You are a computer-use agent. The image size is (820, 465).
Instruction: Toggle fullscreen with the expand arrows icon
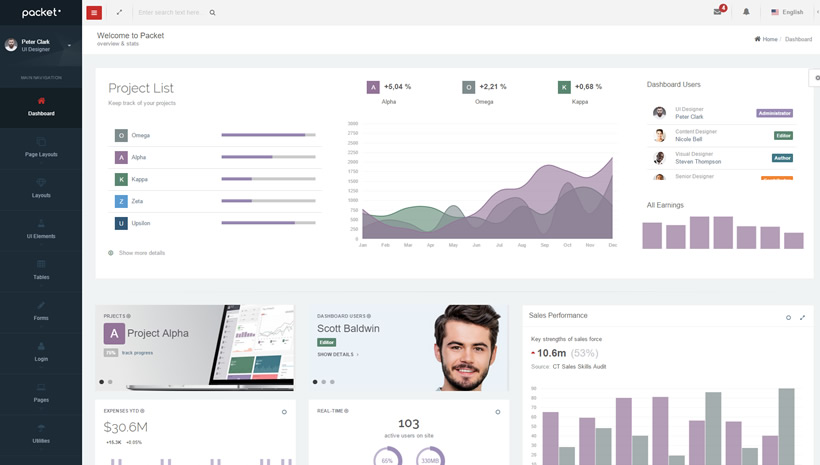(119, 12)
